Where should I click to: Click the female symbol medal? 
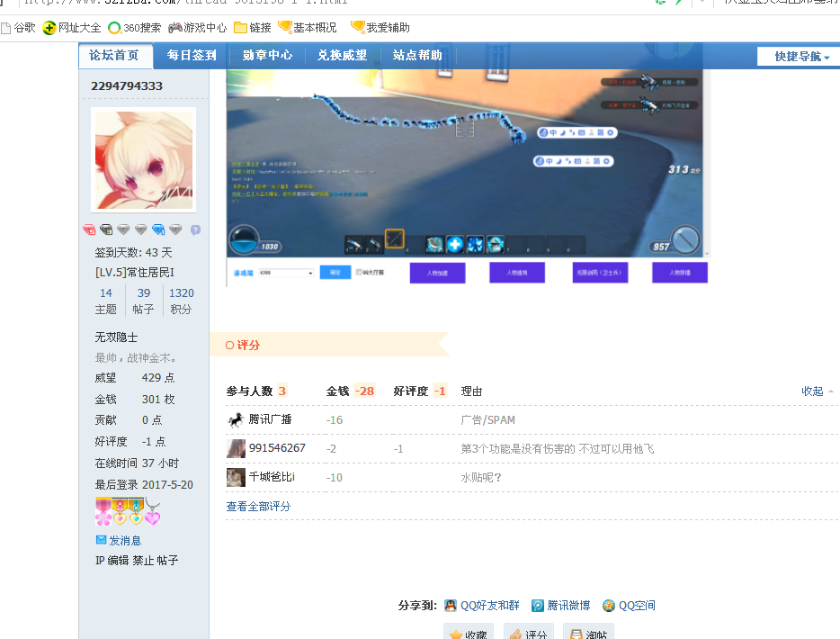120,511
